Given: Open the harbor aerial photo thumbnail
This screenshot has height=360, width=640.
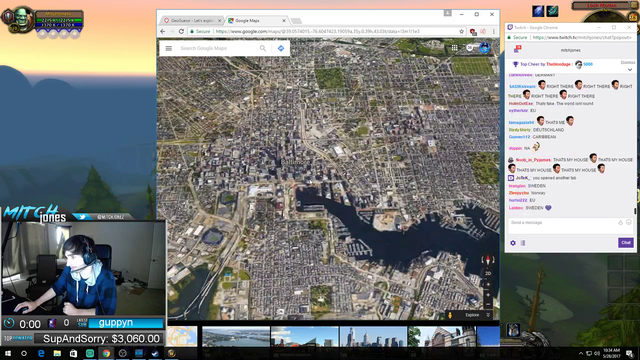Looking at the screenshot, I should 236,336.
